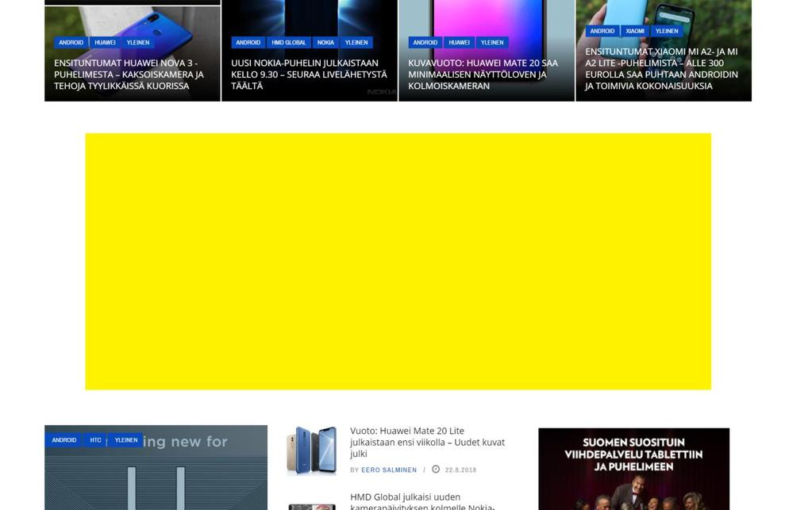Open the HTC category tag
Image resolution: width=812 pixels, height=510 pixels.
[96, 440]
